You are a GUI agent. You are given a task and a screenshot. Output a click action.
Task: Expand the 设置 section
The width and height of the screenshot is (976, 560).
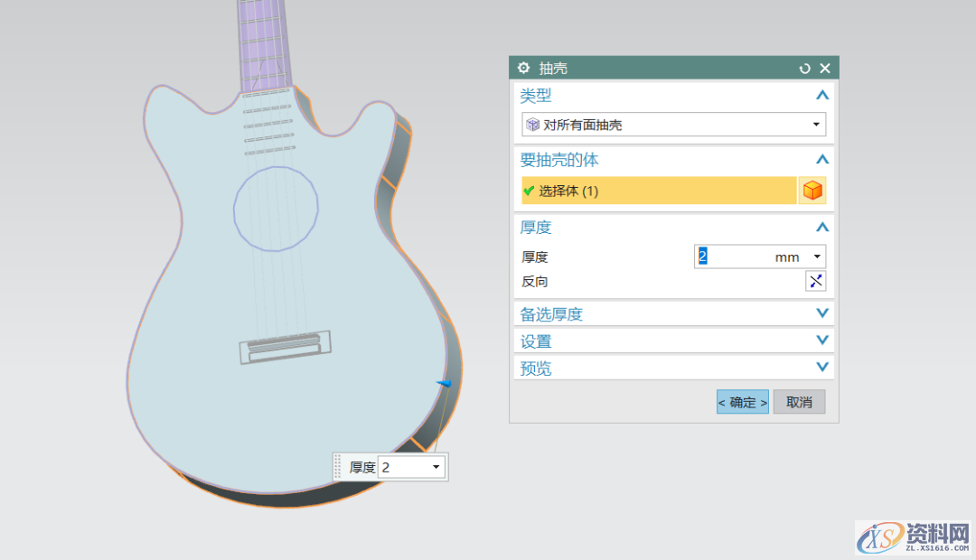(821, 341)
